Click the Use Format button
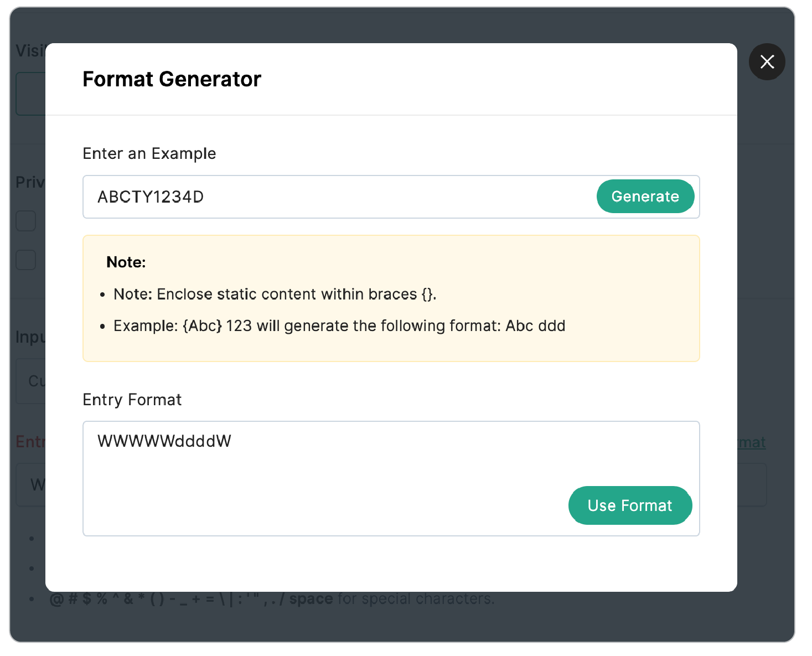 tap(630, 505)
